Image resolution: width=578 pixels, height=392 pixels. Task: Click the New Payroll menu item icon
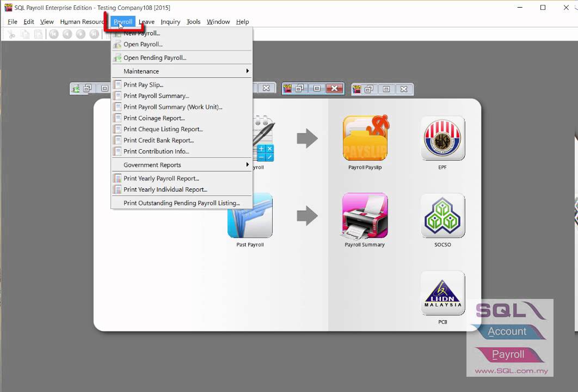(x=117, y=33)
